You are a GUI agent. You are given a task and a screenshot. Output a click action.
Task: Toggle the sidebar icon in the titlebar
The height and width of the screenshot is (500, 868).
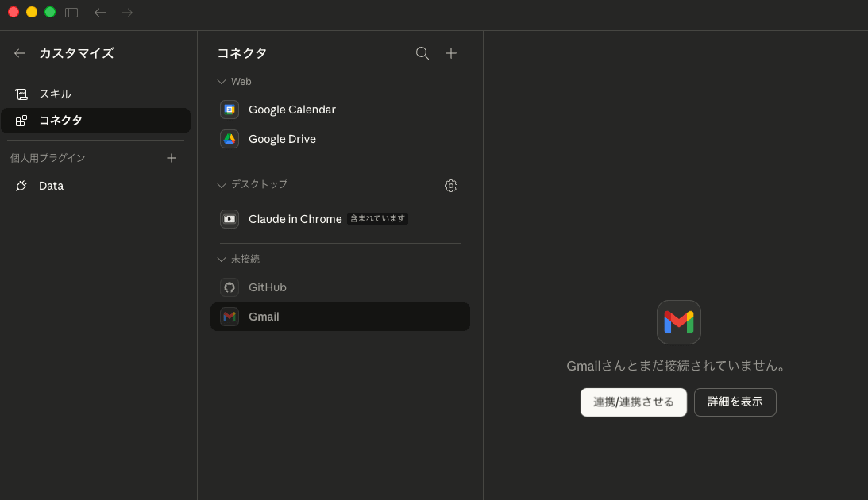click(x=71, y=13)
